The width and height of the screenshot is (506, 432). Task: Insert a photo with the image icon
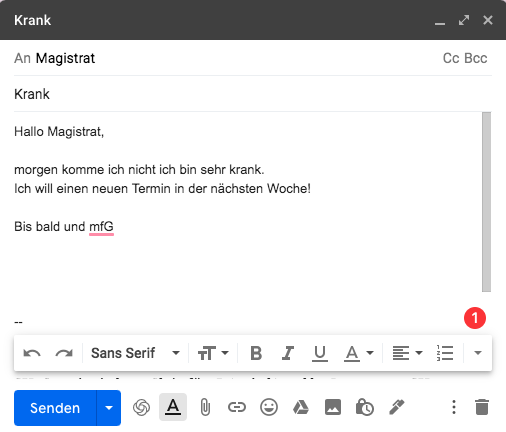pyautogui.click(x=333, y=407)
